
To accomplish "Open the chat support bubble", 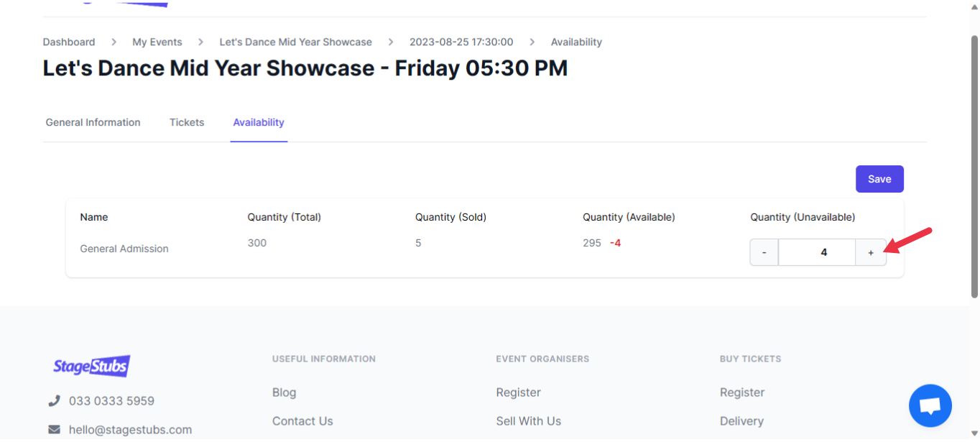I will [x=930, y=406].
